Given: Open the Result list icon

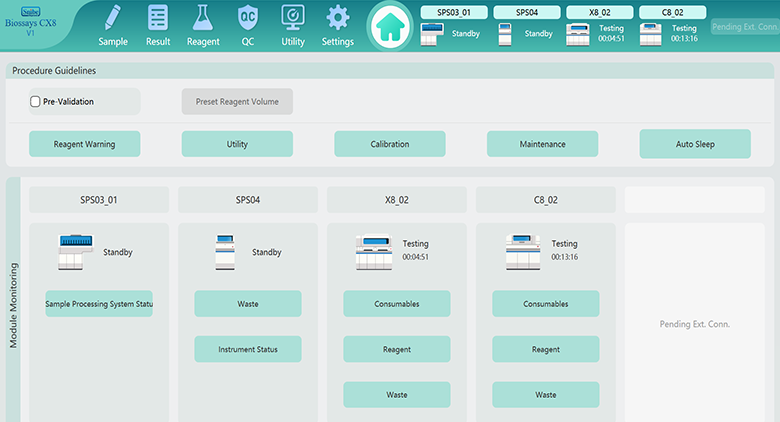Looking at the screenshot, I should pyautogui.click(x=158, y=19).
